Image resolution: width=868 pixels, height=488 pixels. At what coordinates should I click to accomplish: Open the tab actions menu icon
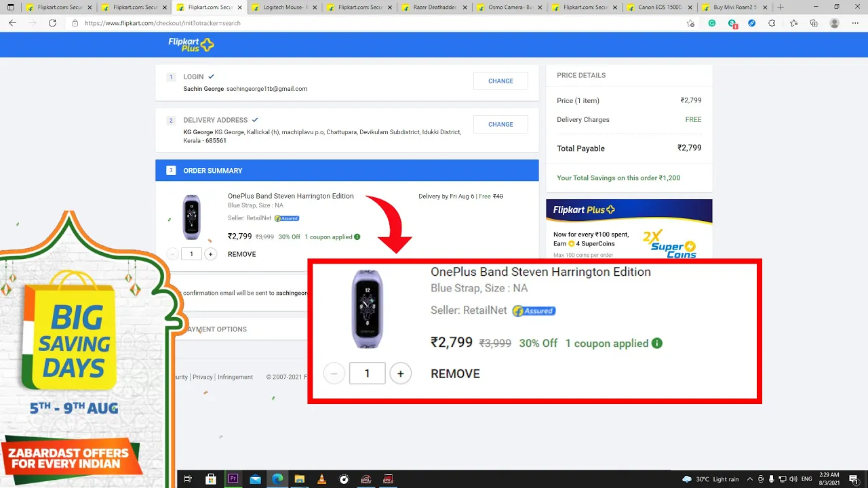(11, 7)
